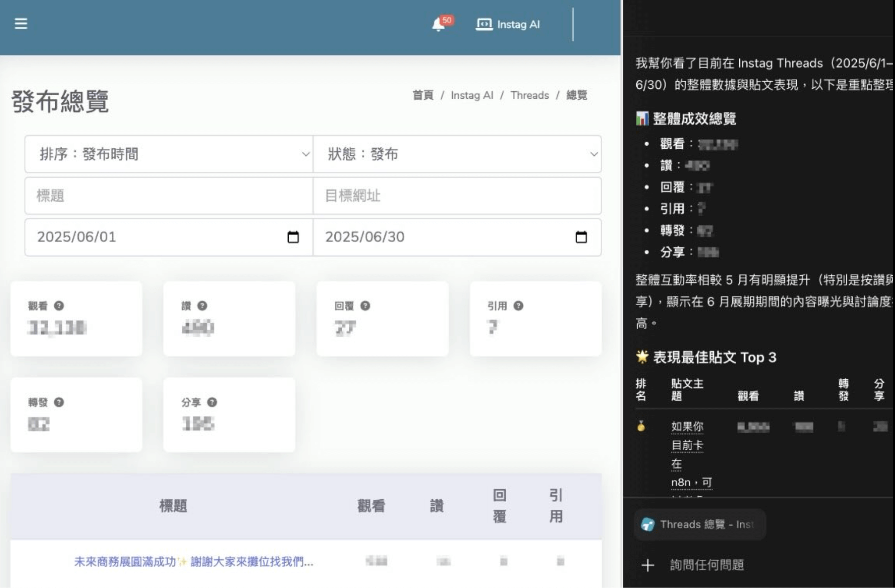The width and height of the screenshot is (895, 588).
Task: Click help icon beside 回覆
Action: (x=365, y=306)
